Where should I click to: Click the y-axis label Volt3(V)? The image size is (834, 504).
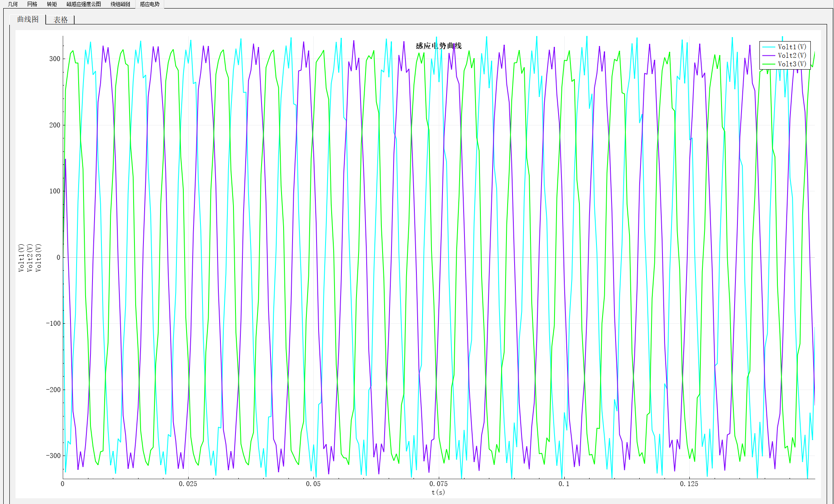(x=38, y=258)
